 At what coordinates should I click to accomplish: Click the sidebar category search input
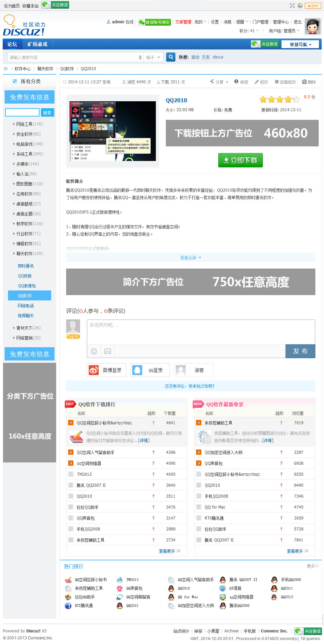point(22,113)
